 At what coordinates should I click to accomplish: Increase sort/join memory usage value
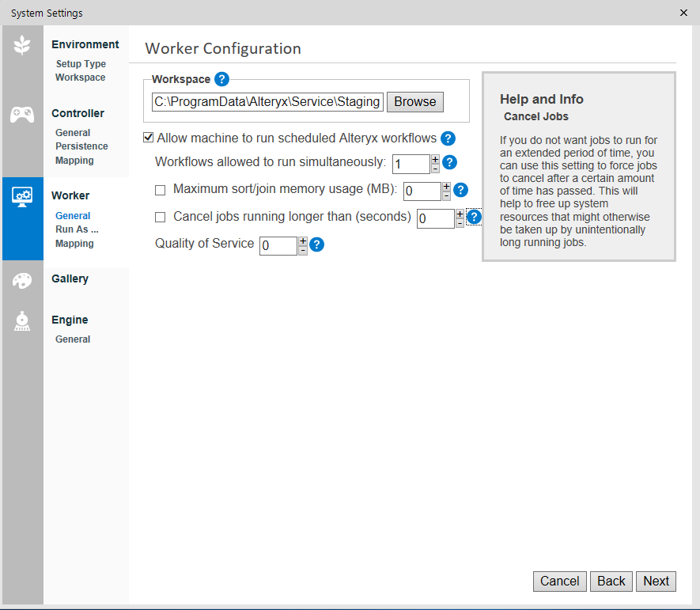coord(446,187)
